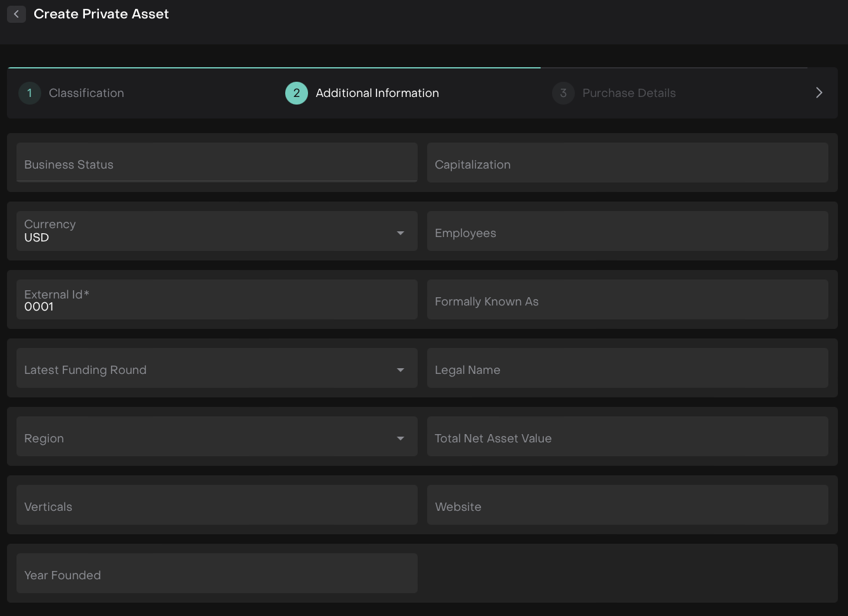Click into the Employees field

627,231
